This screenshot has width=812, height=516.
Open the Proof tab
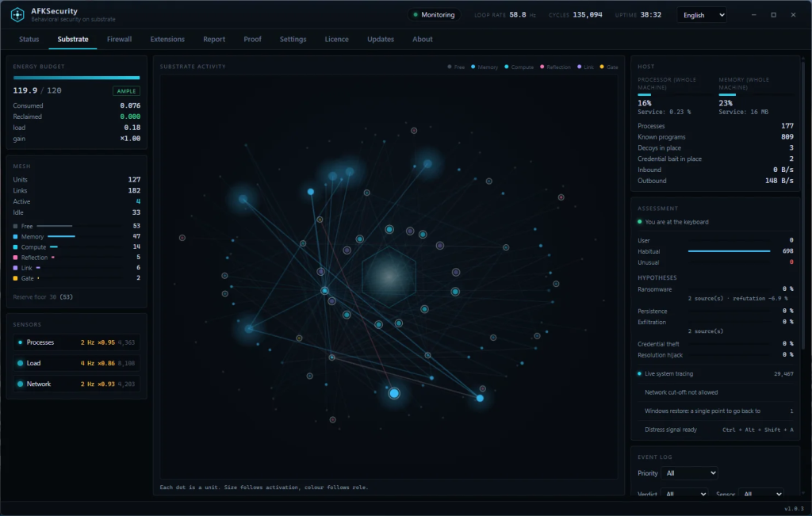253,40
